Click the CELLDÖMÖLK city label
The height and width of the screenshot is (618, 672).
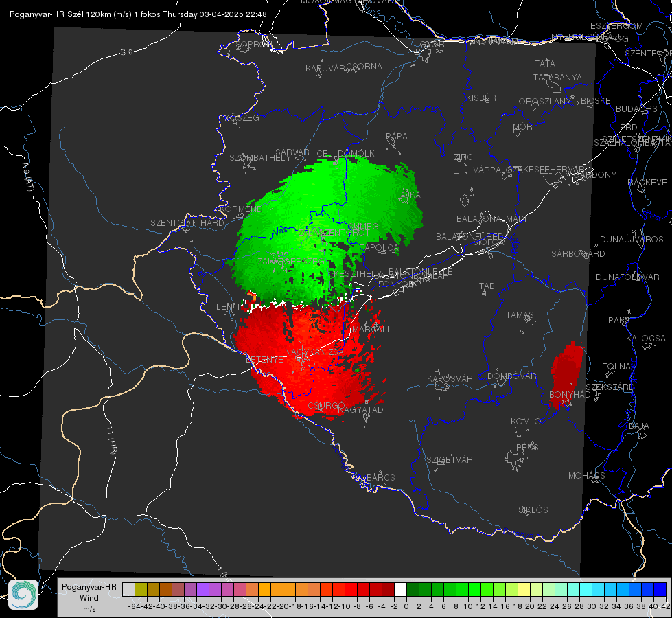(345, 154)
